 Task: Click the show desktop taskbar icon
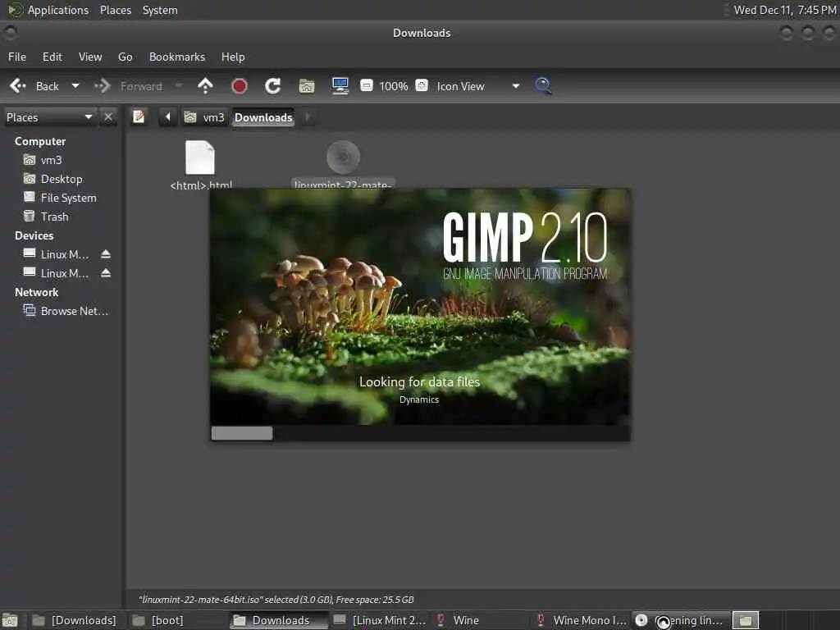(10, 620)
